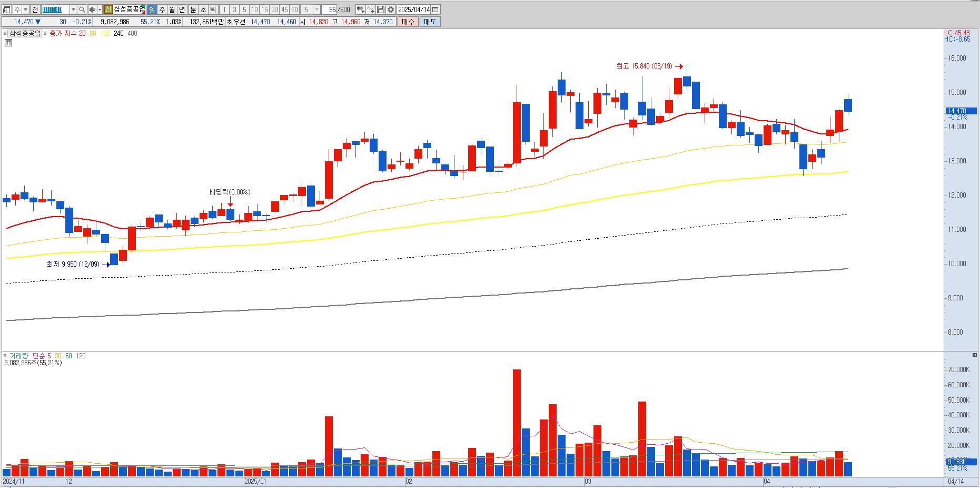The height and width of the screenshot is (488, 980).
Task: Click the small square beside 삼성중공업 legend
Action: click(x=6, y=33)
